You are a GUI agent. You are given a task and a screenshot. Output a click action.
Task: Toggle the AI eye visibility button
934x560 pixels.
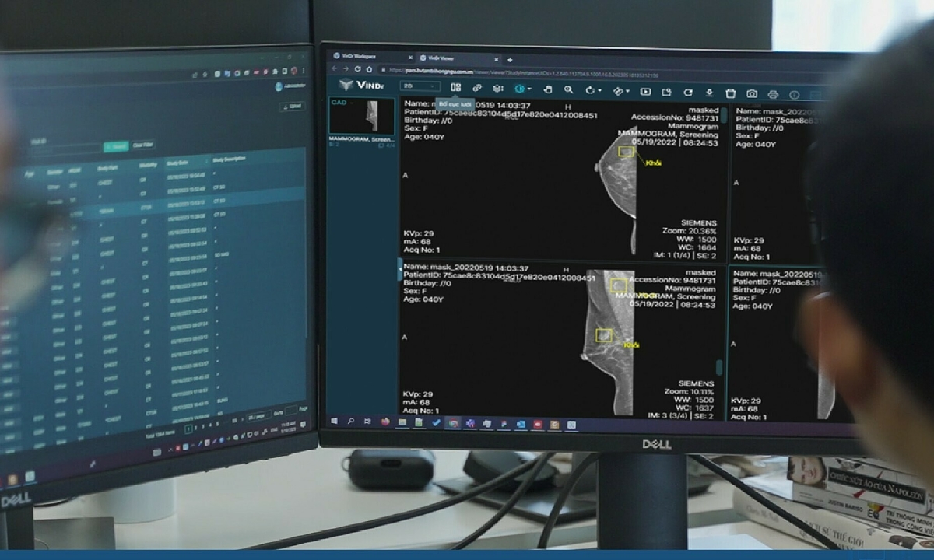[x=520, y=89]
